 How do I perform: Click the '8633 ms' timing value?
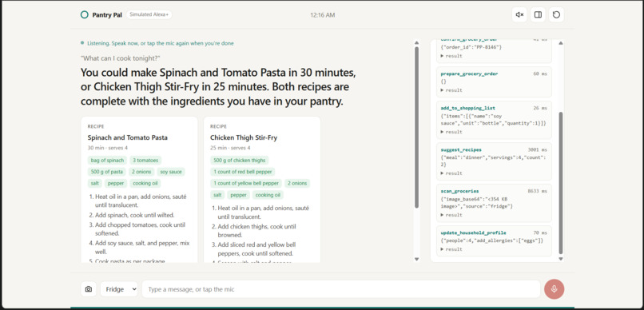537,191
